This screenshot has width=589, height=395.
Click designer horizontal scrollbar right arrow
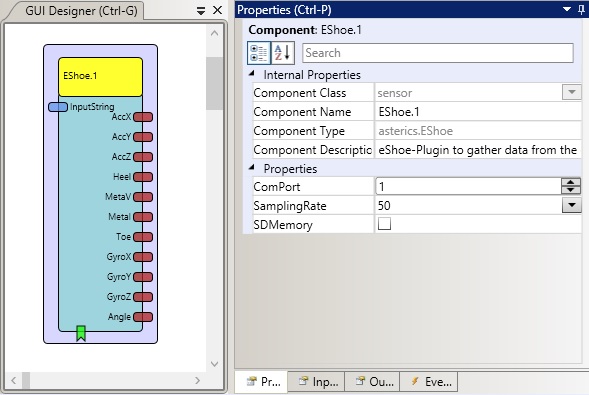pos(198,381)
